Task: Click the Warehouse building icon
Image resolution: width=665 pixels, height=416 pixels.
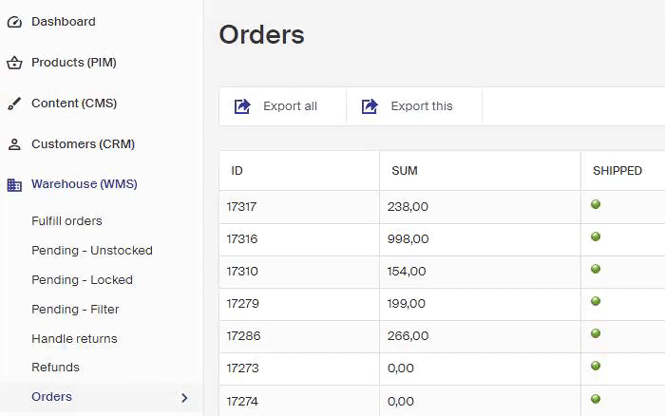Action: tap(14, 185)
